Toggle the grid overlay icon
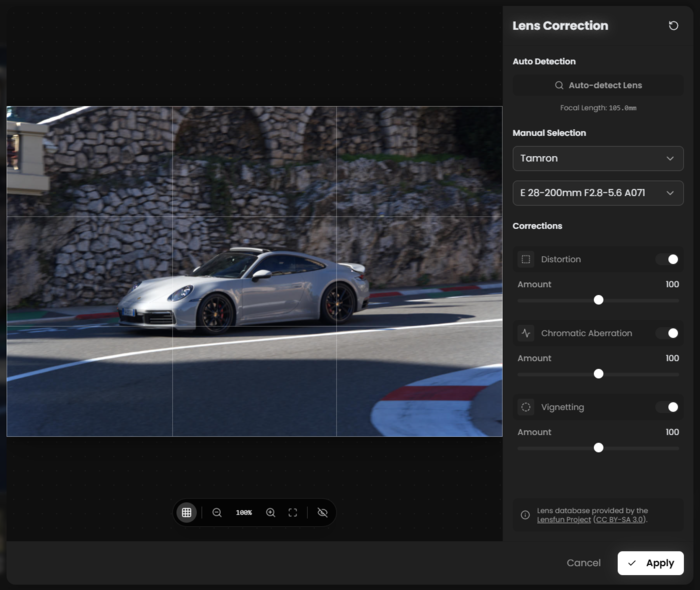Image resolution: width=700 pixels, height=590 pixels. 186,512
